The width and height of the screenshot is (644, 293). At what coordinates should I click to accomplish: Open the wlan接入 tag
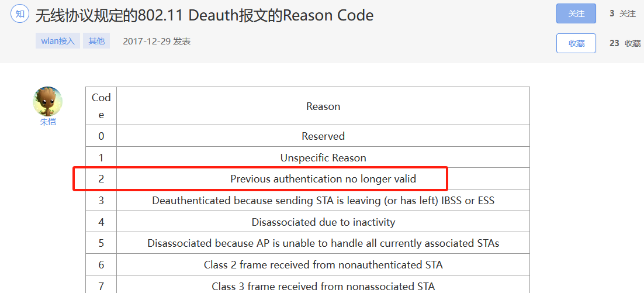pos(58,41)
